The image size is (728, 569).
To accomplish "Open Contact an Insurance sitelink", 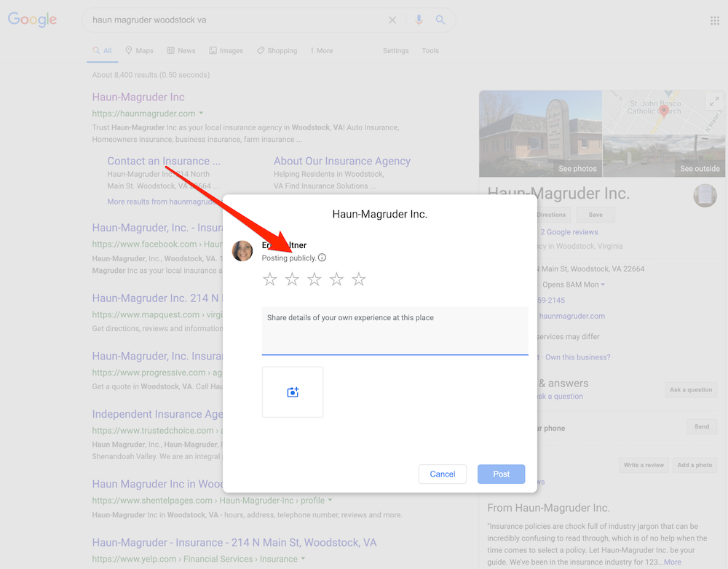I will pyautogui.click(x=164, y=161).
